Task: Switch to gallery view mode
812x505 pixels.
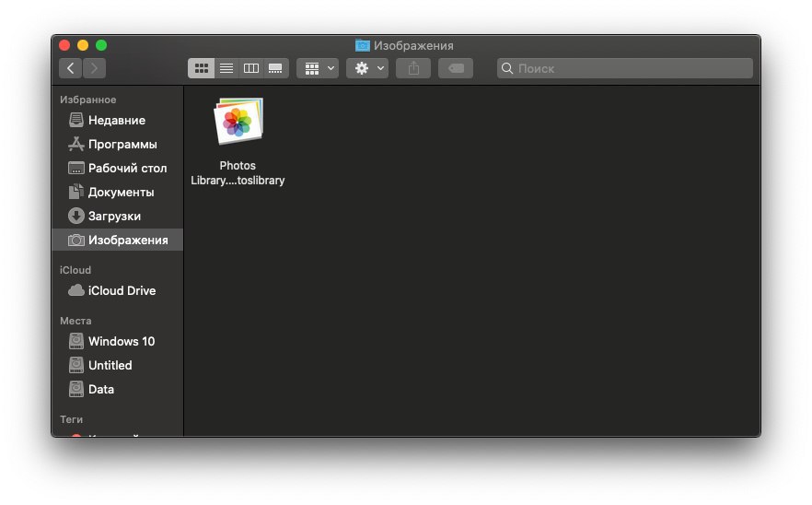Action: pos(275,68)
